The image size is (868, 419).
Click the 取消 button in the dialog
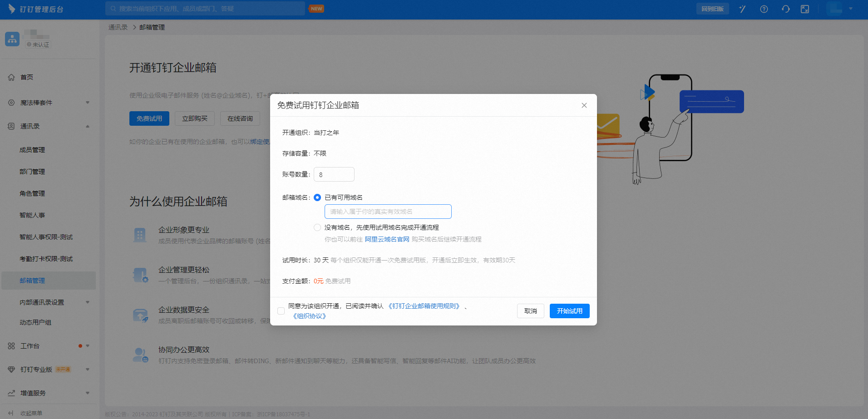(531, 311)
